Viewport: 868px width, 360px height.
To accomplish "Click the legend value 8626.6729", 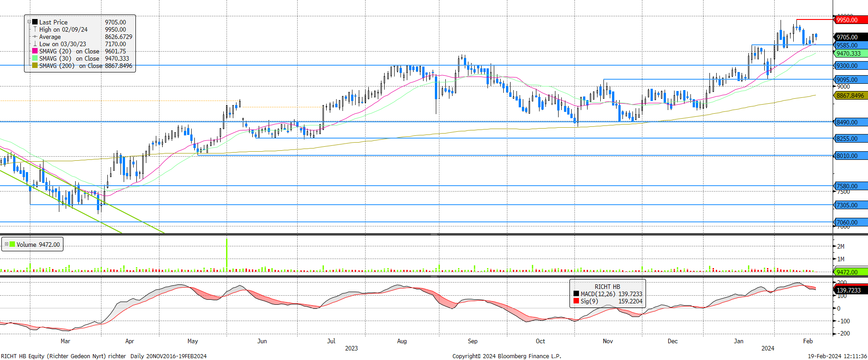I will tap(119, 37).
